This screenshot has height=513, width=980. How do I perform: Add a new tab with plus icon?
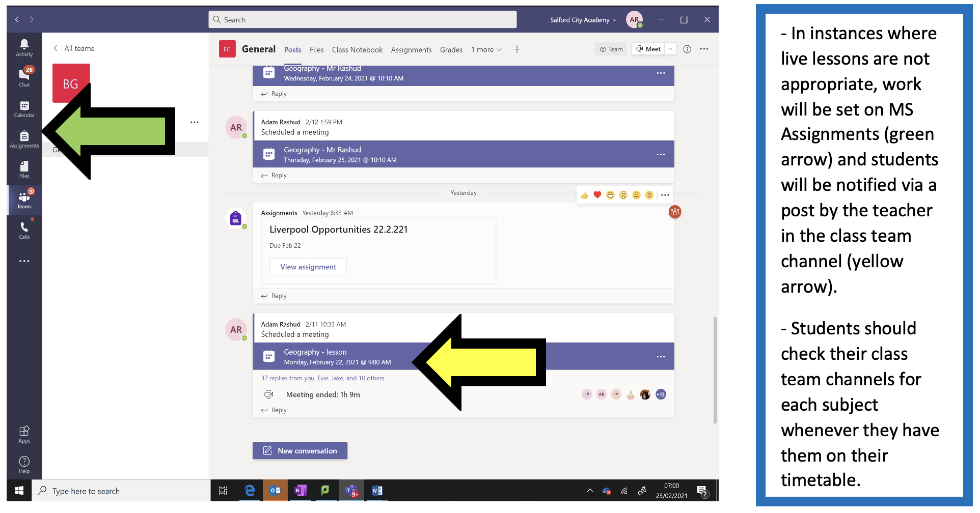click(x=516, y=49)
